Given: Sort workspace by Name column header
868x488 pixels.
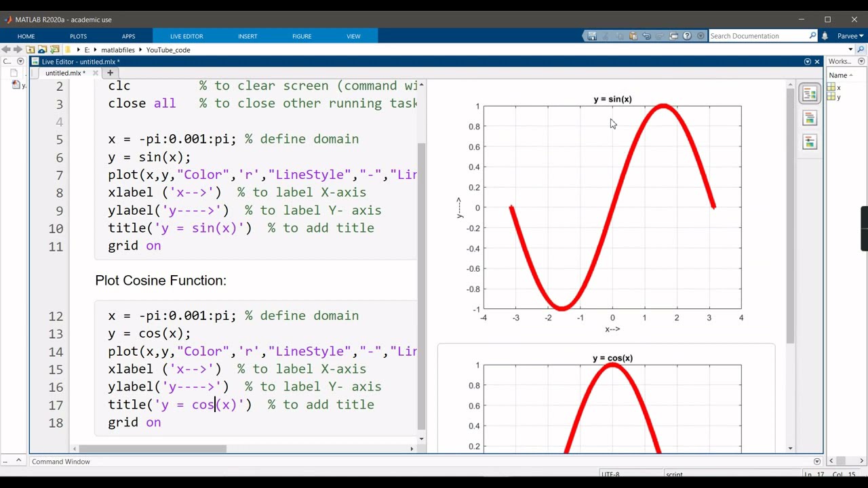Looking at the screenshot, I should point(840,75).
